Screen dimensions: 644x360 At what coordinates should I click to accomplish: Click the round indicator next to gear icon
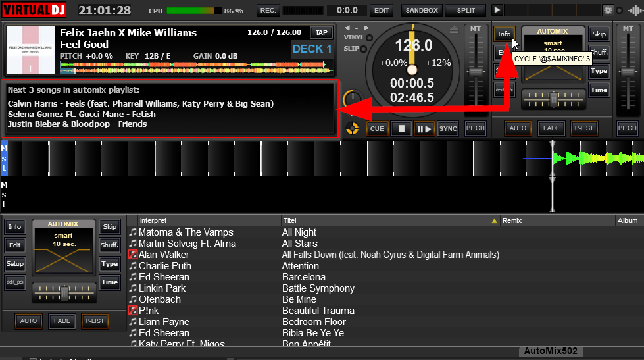620,11
